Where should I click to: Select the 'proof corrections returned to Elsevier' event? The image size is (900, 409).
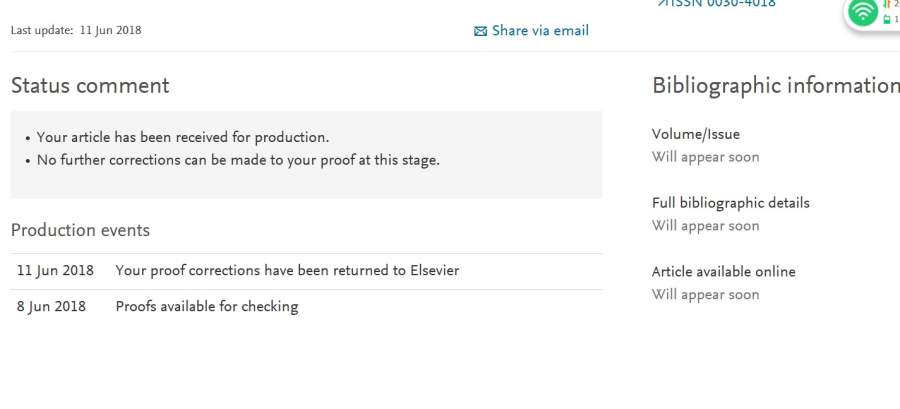coord(287,270)
